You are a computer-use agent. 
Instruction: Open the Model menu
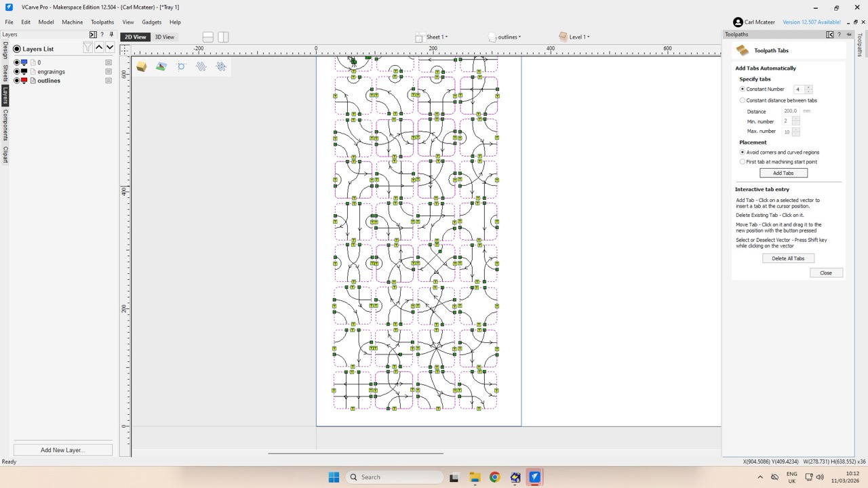[x=46, y=22]
